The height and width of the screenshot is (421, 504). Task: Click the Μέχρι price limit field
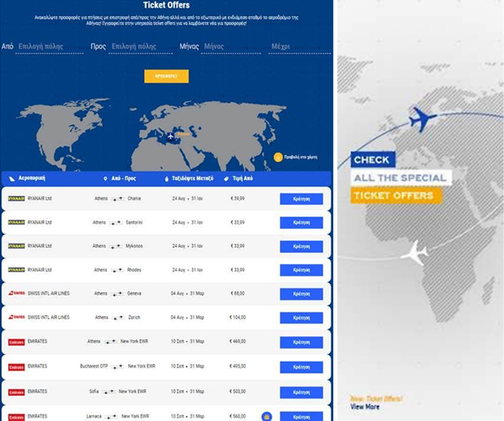click(299, 47)
